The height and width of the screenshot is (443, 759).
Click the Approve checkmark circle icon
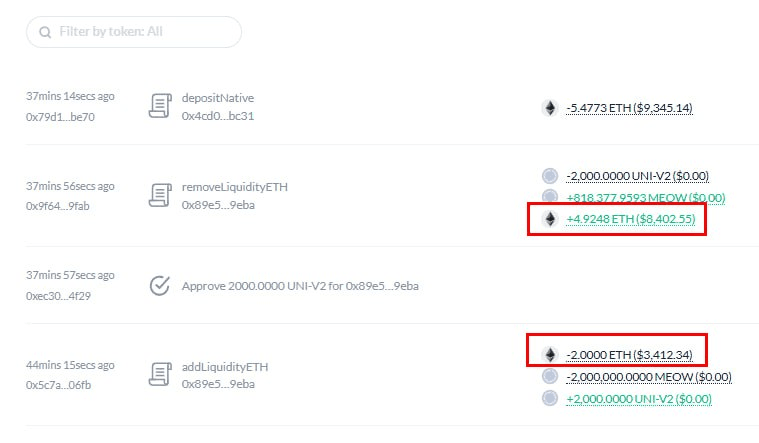[x=159, y=286]
